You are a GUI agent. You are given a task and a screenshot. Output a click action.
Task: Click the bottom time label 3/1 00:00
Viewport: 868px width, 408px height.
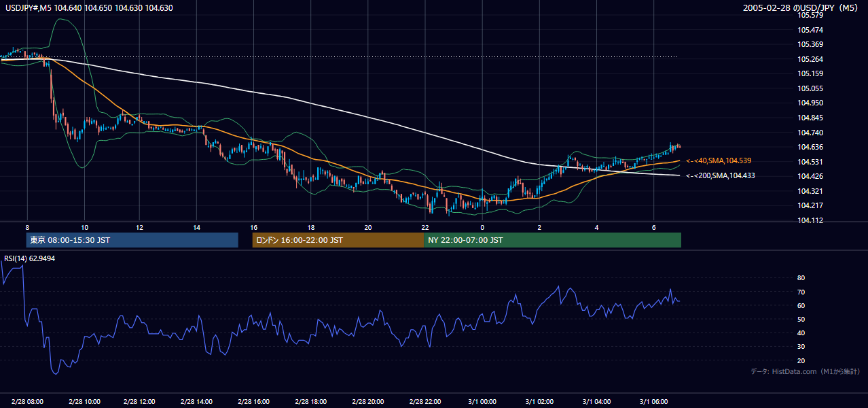[482, 402]
